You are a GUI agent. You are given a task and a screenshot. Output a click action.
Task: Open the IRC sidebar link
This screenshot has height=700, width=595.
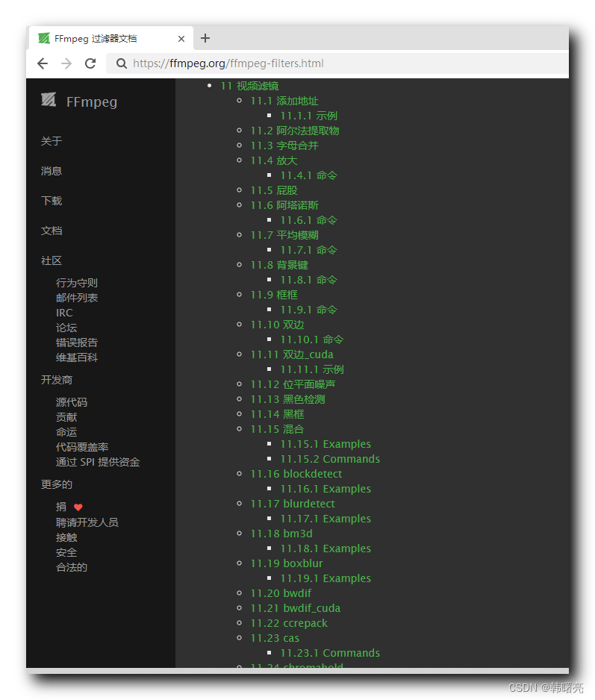(x=64, y=313)
